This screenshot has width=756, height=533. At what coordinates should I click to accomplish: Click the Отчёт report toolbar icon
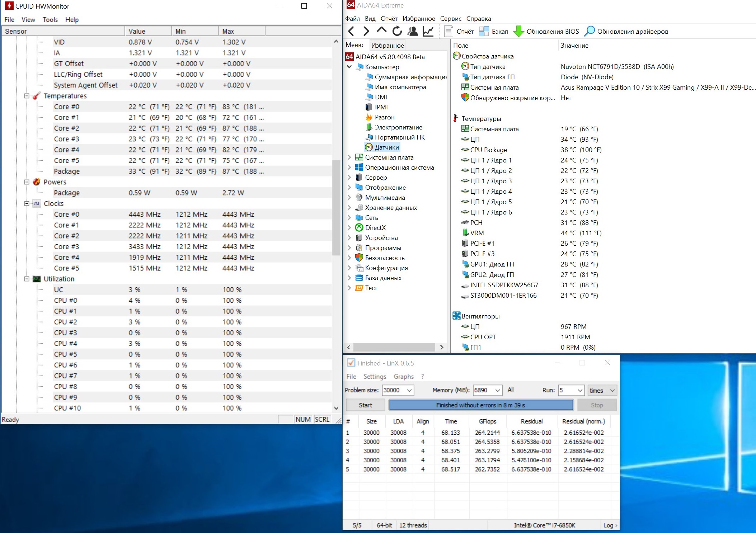449,32
